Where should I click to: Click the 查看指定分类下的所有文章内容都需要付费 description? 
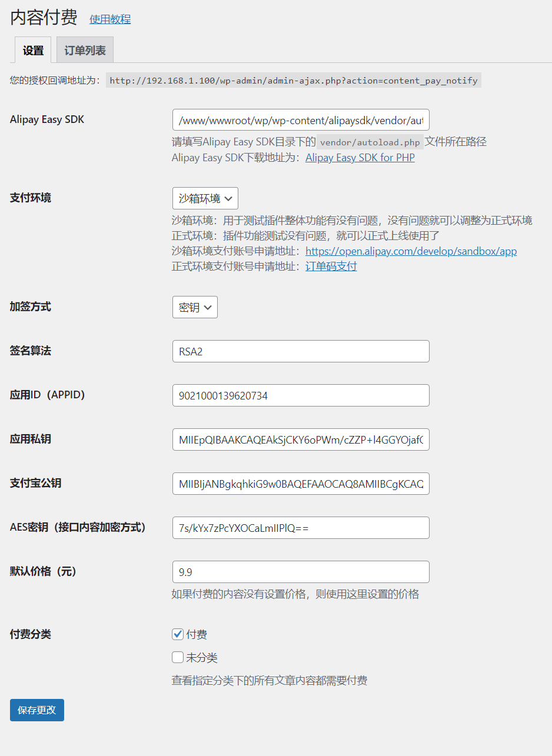pos(270,681)
